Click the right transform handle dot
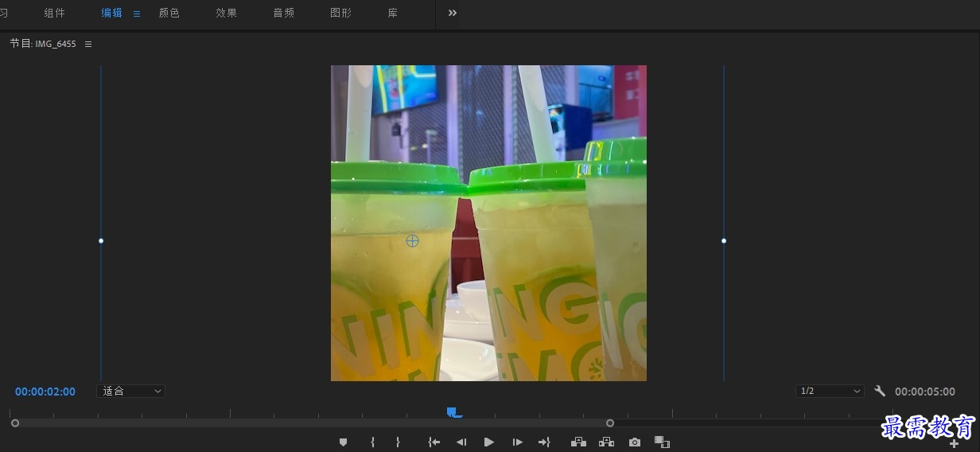Viewport: 980px width, 452px height. [724, 240]
